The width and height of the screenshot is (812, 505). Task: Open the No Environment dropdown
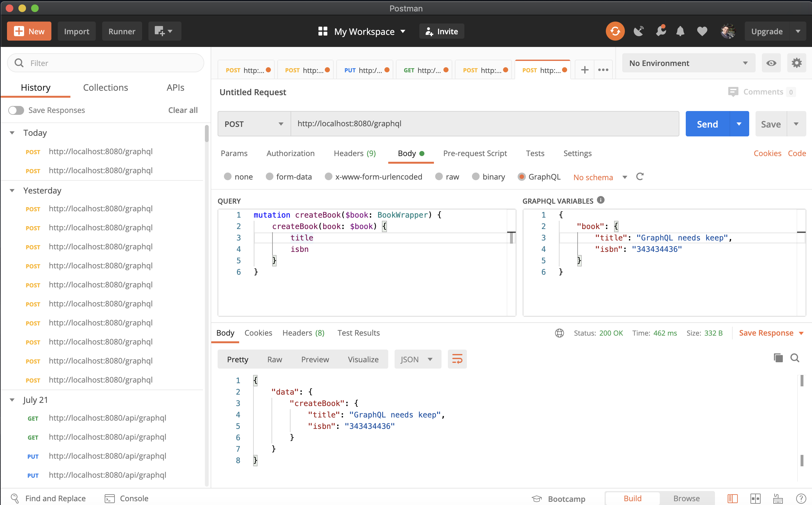(x=689, y=63)
